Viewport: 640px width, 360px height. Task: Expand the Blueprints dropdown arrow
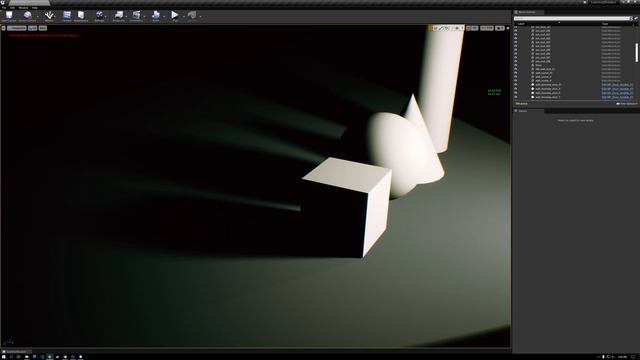[127, 16]
